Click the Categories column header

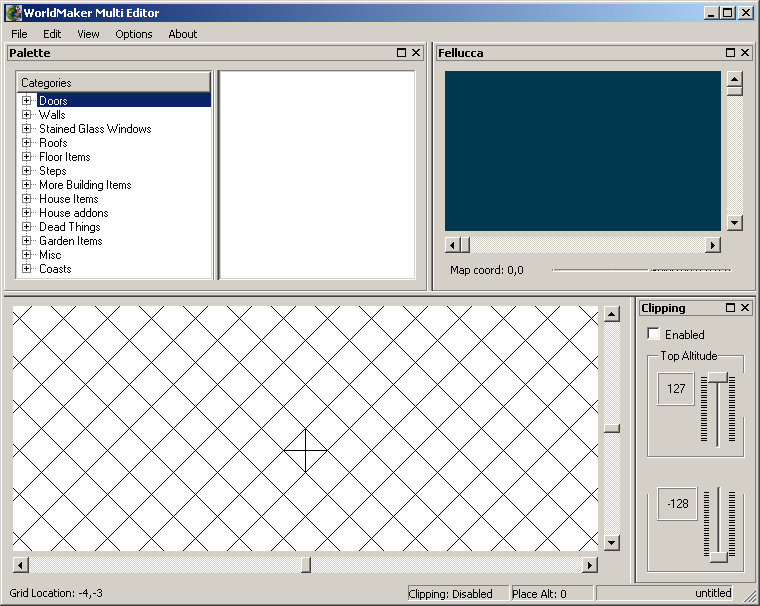click(113, 83)
